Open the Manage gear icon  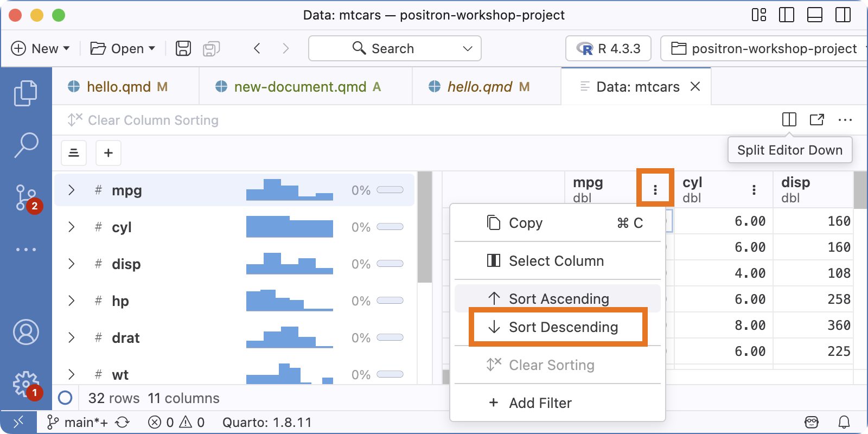(27, 385)
